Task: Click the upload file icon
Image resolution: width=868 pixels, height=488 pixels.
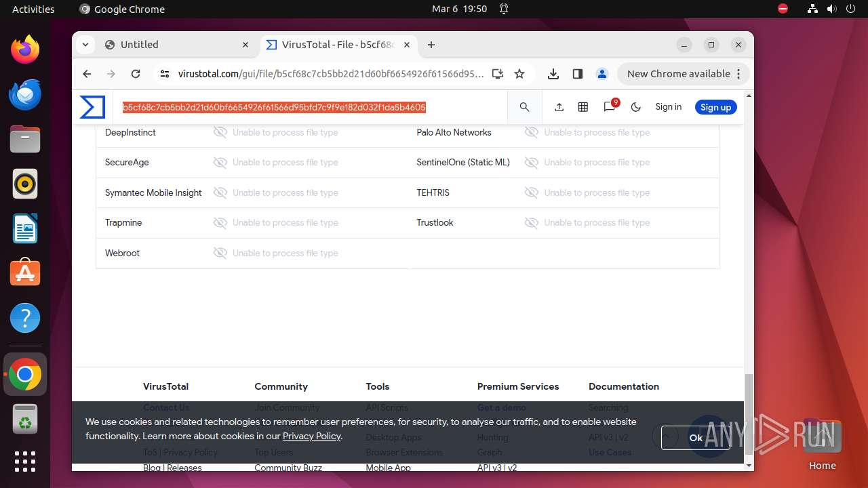Action: pyautogui.click(x=559, y=107)
